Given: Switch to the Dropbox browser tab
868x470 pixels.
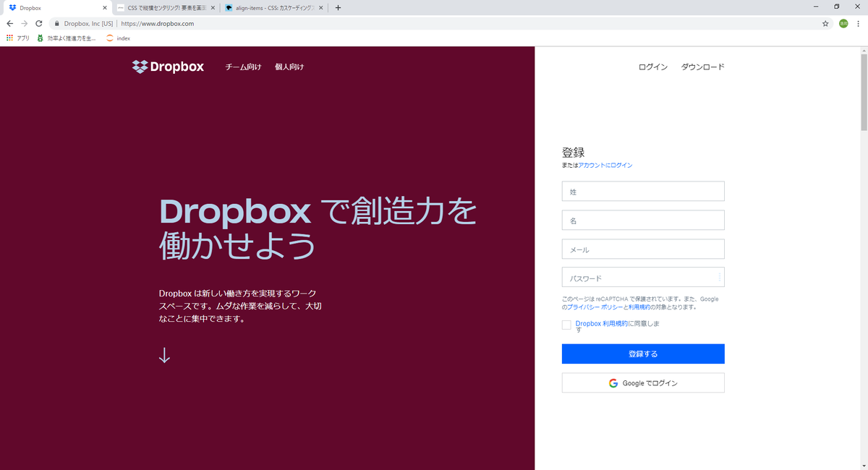Looking at the screenshot, I should (x=56, y=8).
